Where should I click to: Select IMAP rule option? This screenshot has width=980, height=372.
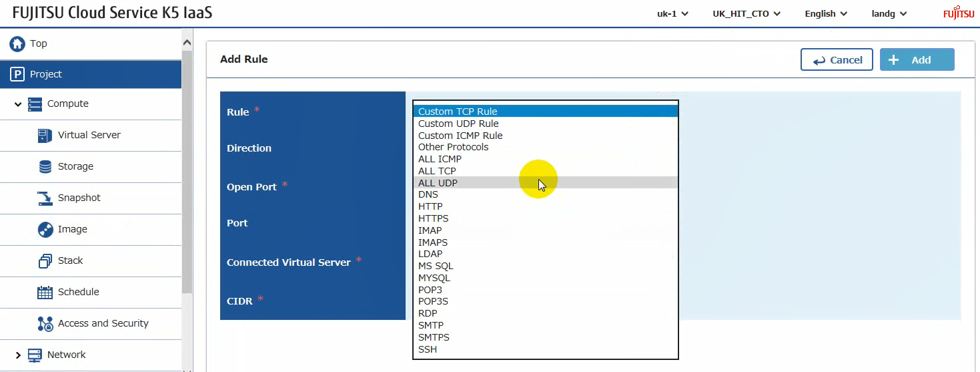click(546, 230)
